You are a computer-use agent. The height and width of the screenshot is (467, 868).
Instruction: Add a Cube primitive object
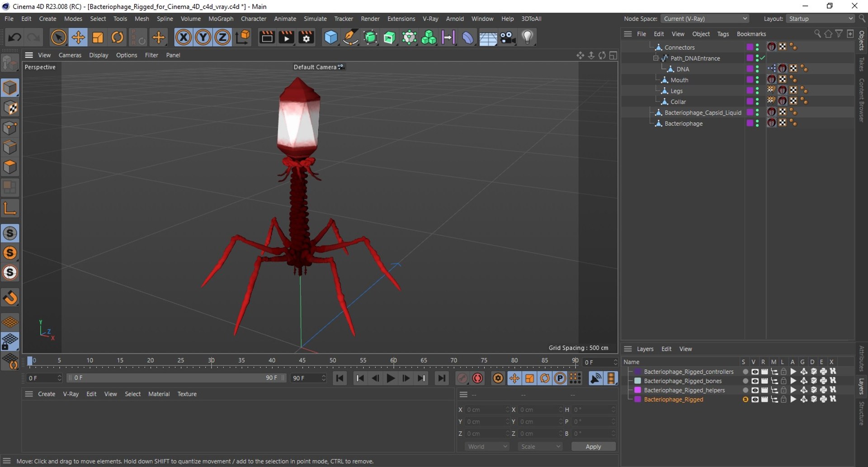(x=331, y=38)
